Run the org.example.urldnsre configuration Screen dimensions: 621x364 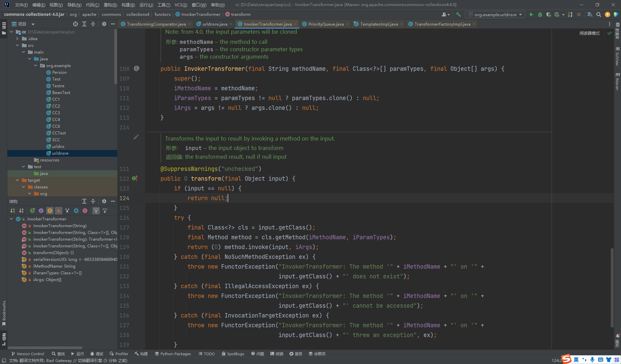(531, 14)
